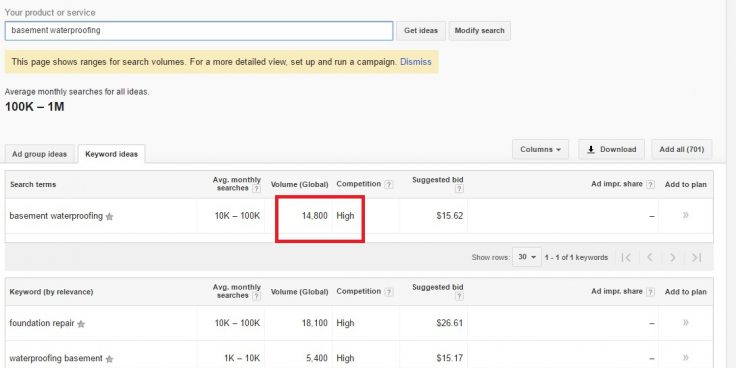Dismiss the search volume notice
Image resolution: width=736 pixels, height=368 pixels.
click(x=415, y=62)
